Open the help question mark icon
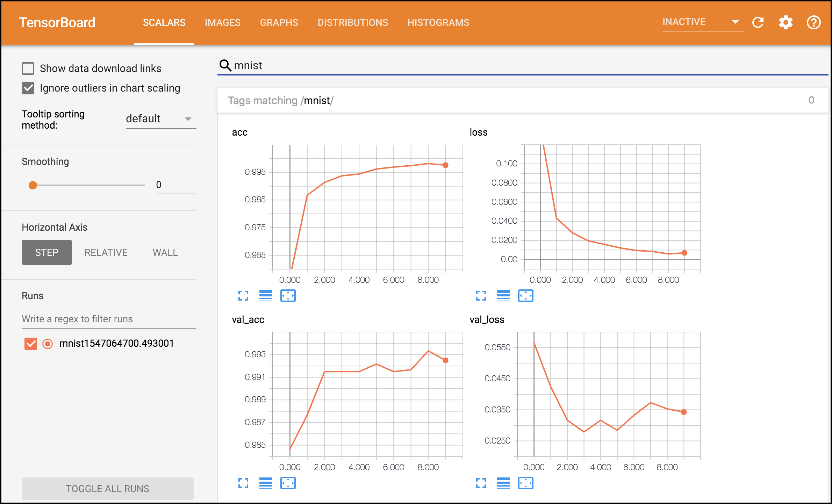This screenshot has width=832, height=504. (x=813, y=23)
